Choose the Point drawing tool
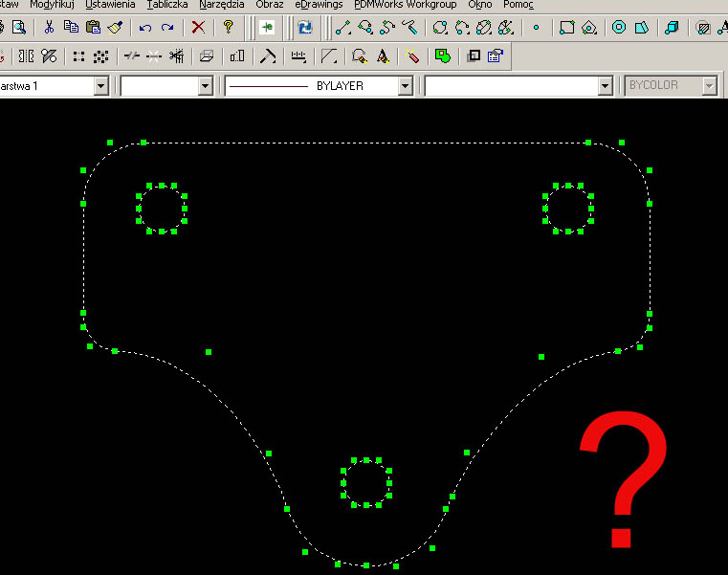 point(536,28)
